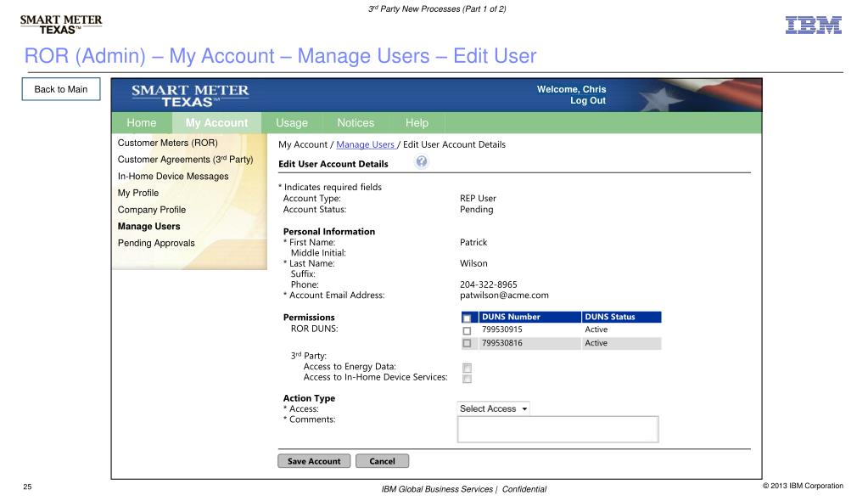Click the Back to Main button
Image resolution: width=868 pixels, height=501 pixels.
(x=61, y=89)
